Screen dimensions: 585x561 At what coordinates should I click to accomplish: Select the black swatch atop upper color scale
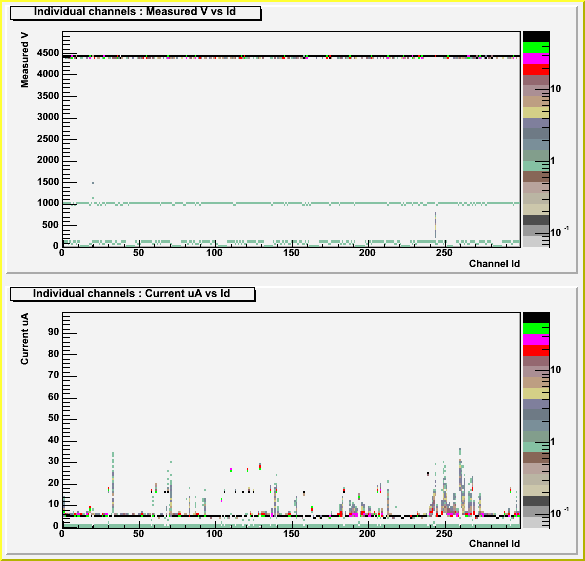(536, 37)
